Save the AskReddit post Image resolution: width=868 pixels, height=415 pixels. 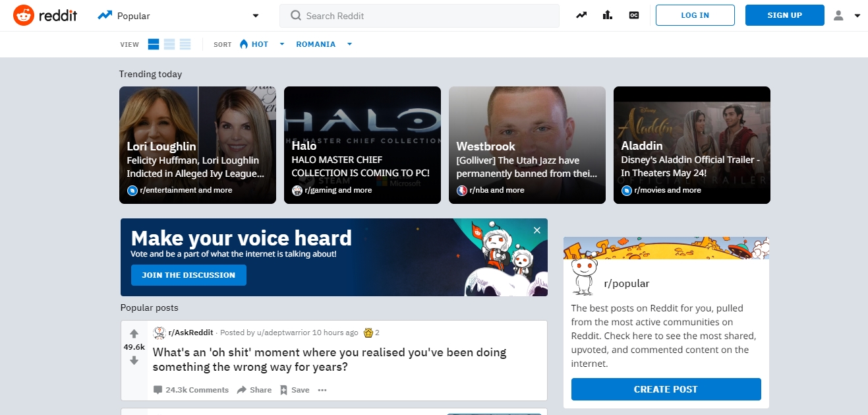[295, 390]
